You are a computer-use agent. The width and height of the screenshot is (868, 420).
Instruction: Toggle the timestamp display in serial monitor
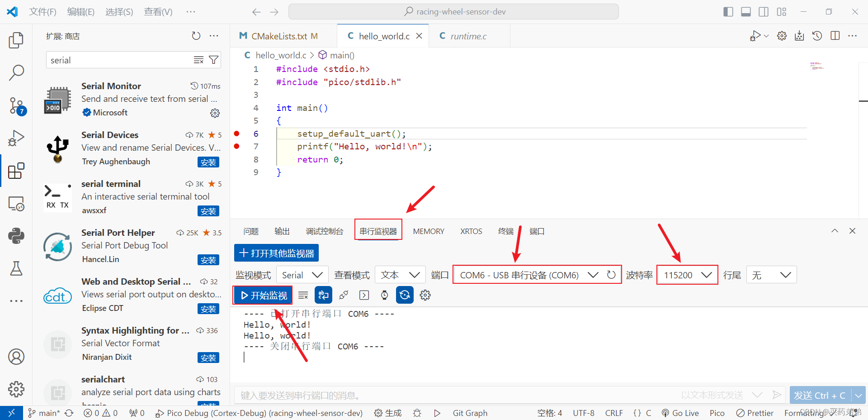tap(384, 295)
